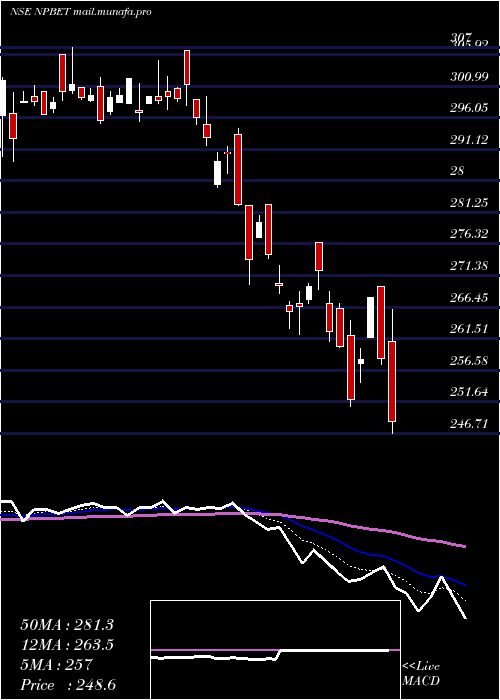Image resolution: width=500 pixels, height=700 pixels.
Task: Click the MACD inset chart panel
Action: point(275,650)
